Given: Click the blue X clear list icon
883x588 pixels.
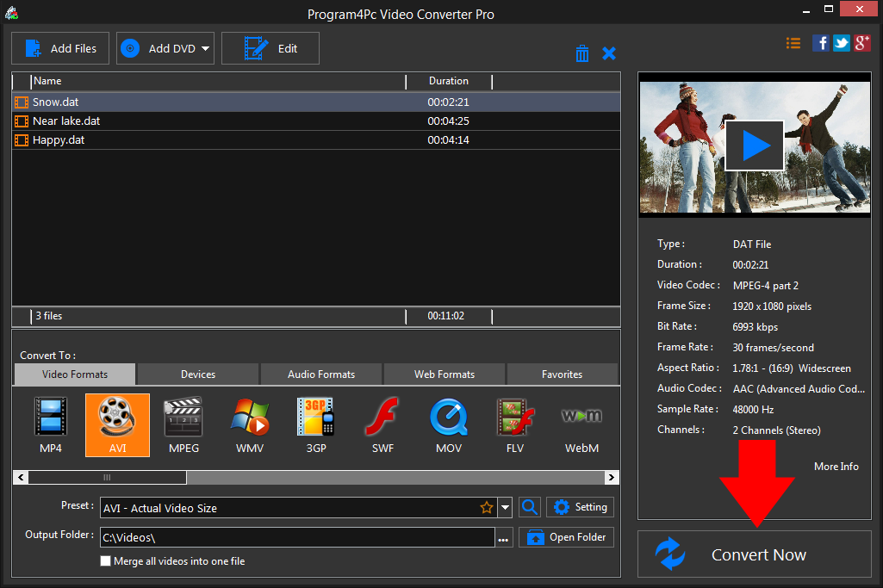Looking at the screenshot, I should 609,53.
